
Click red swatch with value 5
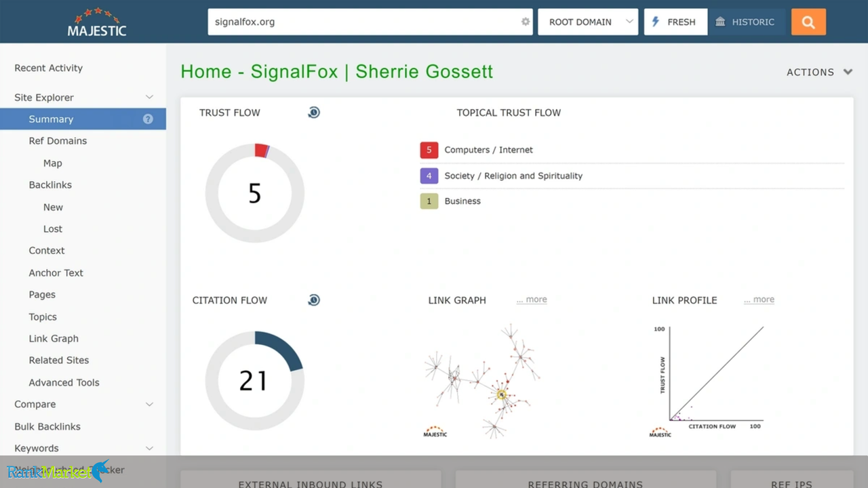[x=429, y=150]
